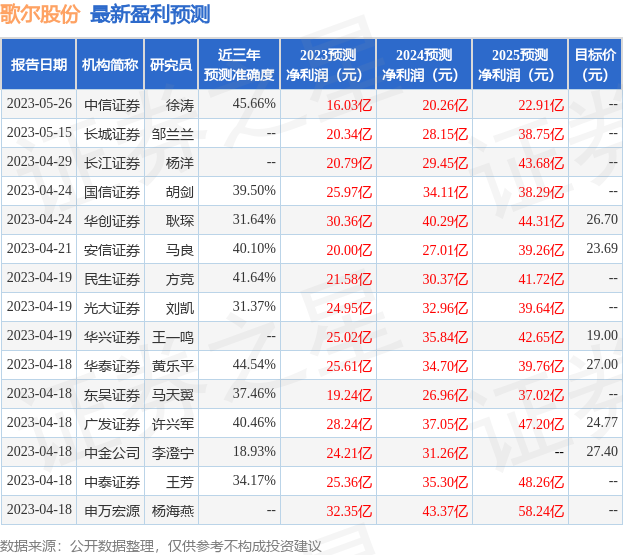The image size is (623, 555).
Task: Click the 2023-05-15 date cell
Action: tap(39, 133)
